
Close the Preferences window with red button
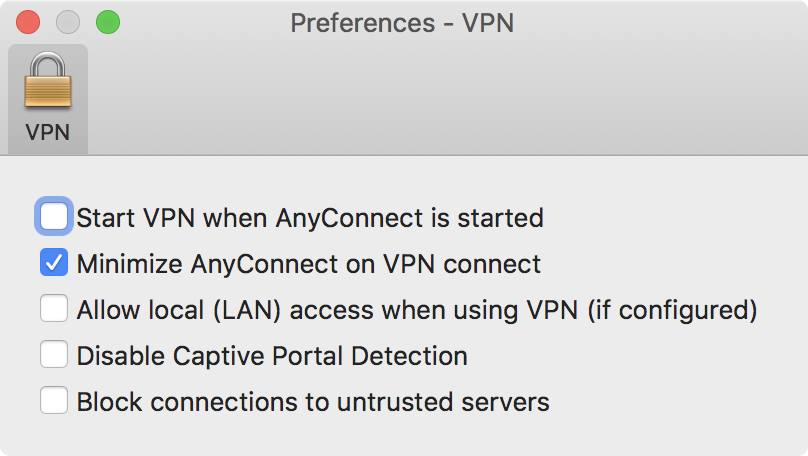pos(28,23)
